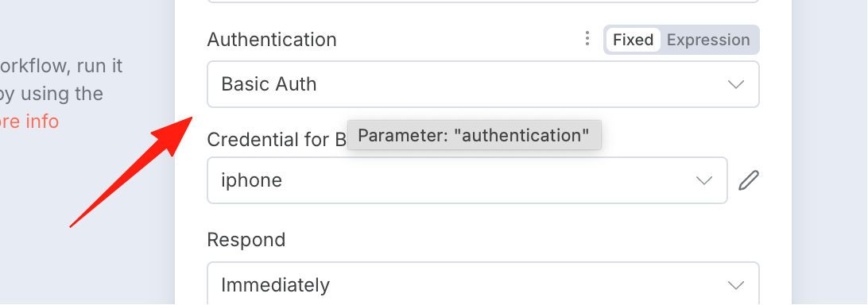Expand the iphone credential dropdown chevron

coord(703,180)
